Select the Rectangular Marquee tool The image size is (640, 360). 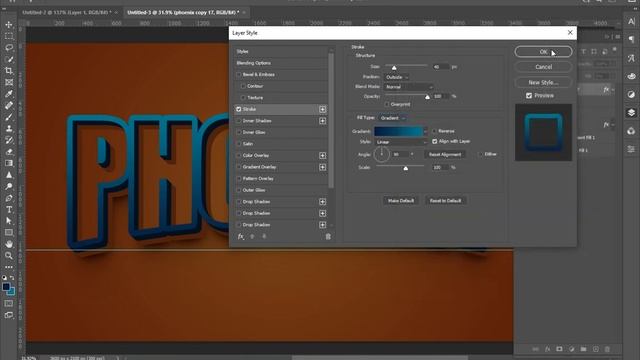(9, 36)
